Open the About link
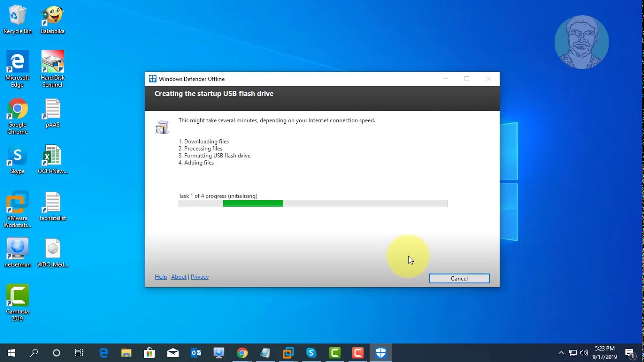The width and height of the screenshot is (644, 362). [179, 277]
